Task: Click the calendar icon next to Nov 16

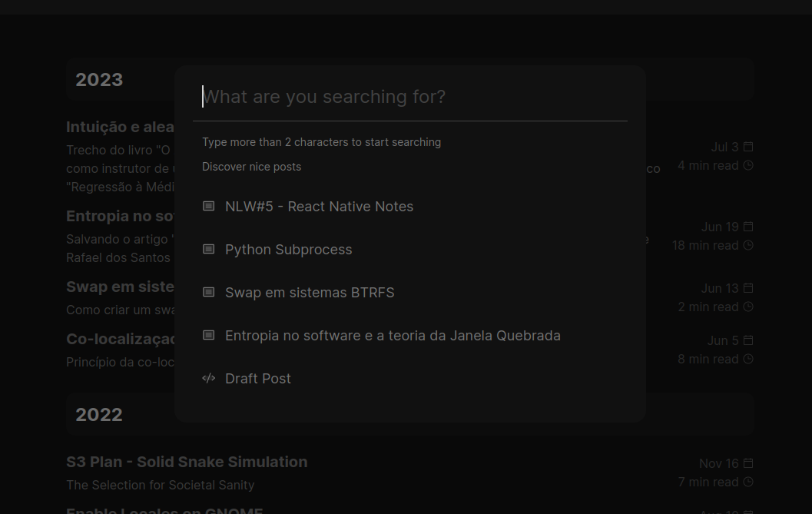Action: (748, 463)
